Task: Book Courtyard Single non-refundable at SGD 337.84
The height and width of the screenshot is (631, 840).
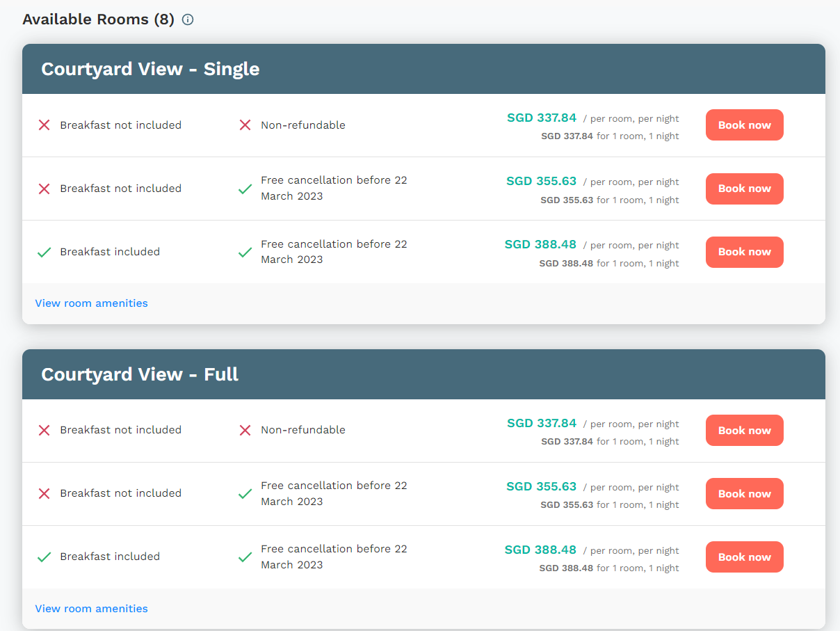Action: click(x=744, y=125)
